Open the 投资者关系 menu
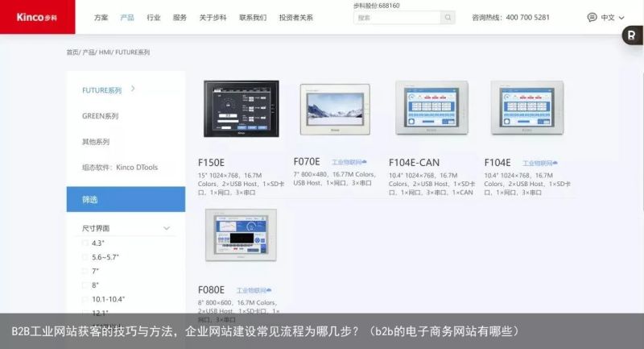This screenshot has height=349, width=644. click(296, 18)
